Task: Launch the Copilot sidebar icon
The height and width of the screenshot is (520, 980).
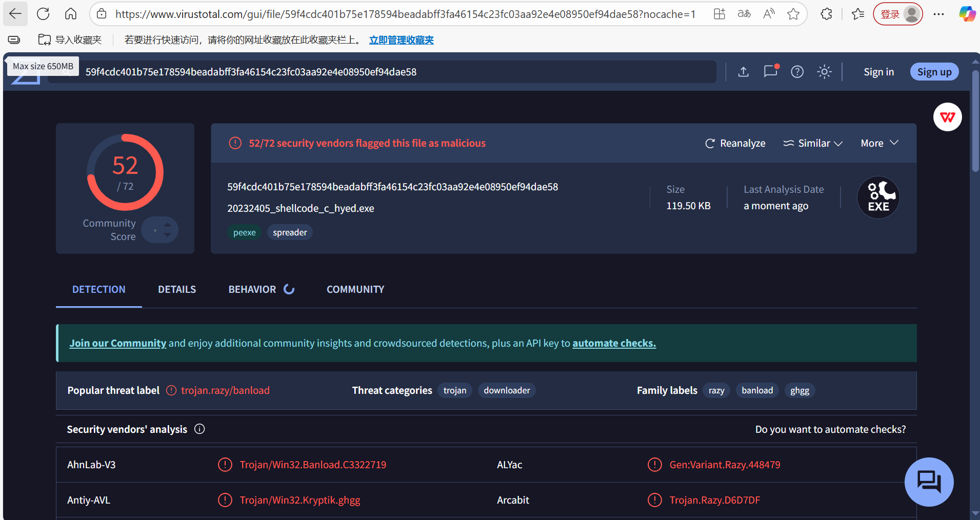Action: click(967, 14)
